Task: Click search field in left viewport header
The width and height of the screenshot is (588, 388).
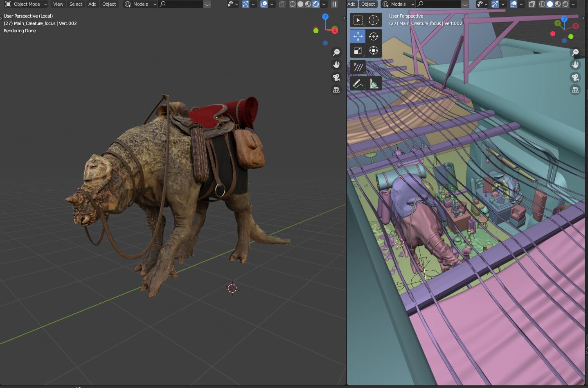Action: point(181,4)
